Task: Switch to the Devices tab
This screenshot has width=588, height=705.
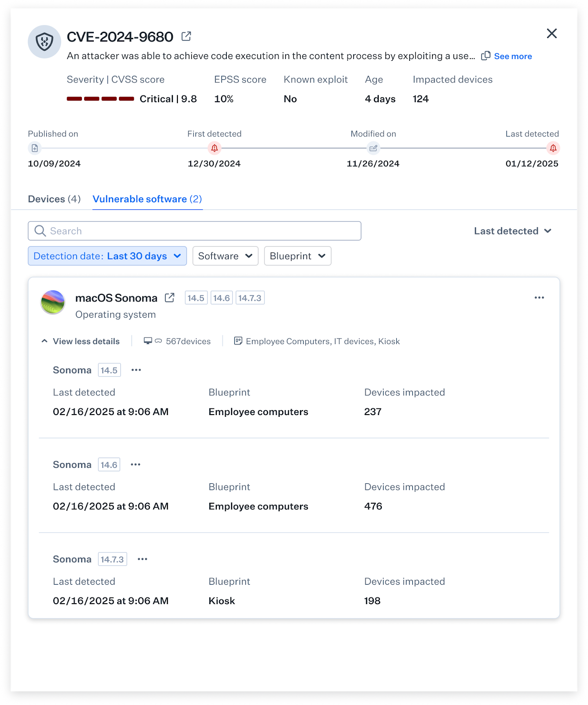Action: coord(54,199)
